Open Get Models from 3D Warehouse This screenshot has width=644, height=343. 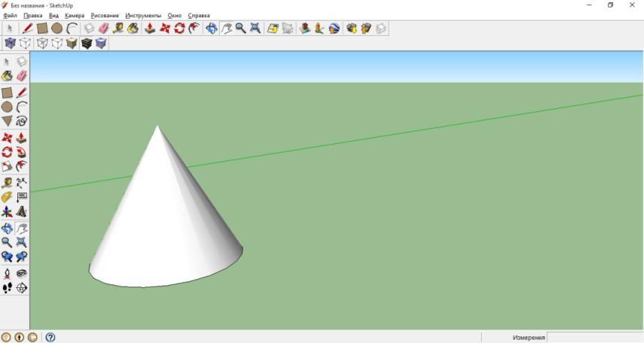[x=352, y=29]
